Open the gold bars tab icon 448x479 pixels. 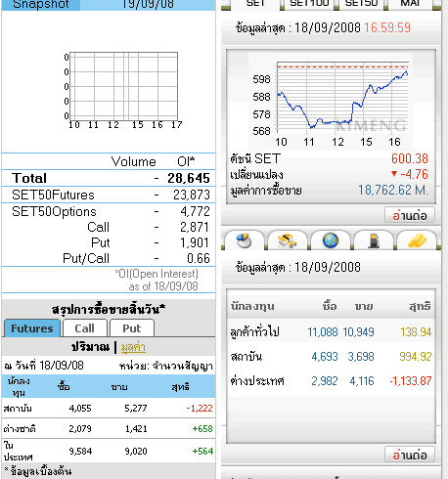pos(417,240)
